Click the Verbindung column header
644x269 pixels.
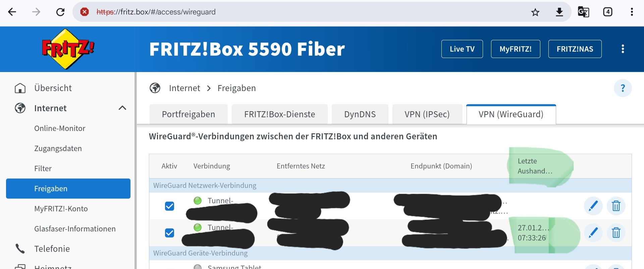(x=212, y=166)
